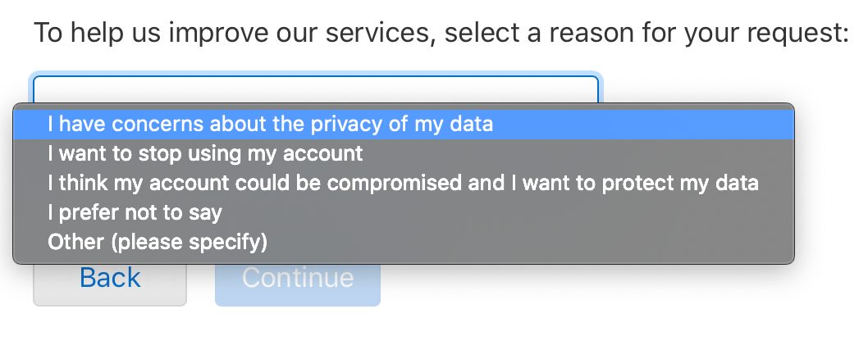The image size is (868, 341).
Task: Click the Continue button
Action: [298, 278]
